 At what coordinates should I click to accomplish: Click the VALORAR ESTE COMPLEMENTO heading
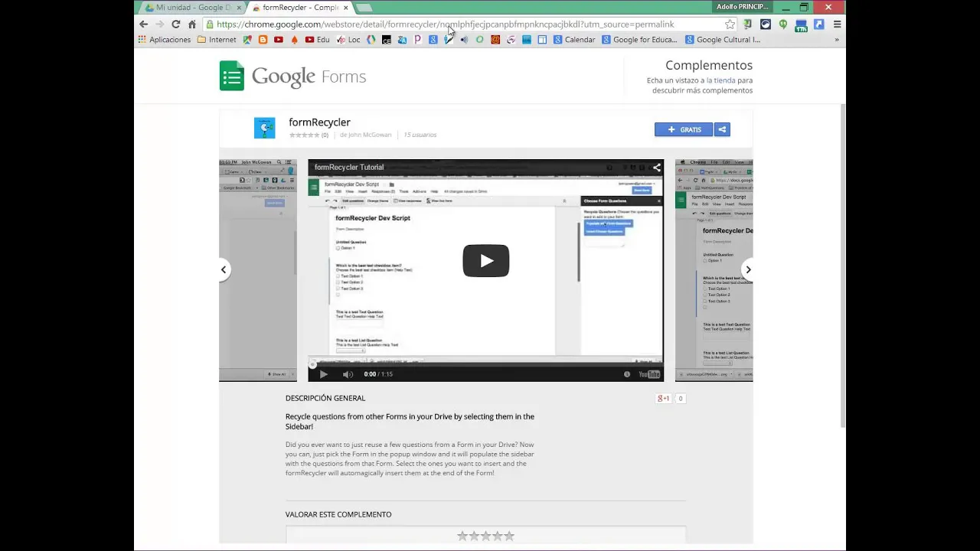click(x=338, y=514)
